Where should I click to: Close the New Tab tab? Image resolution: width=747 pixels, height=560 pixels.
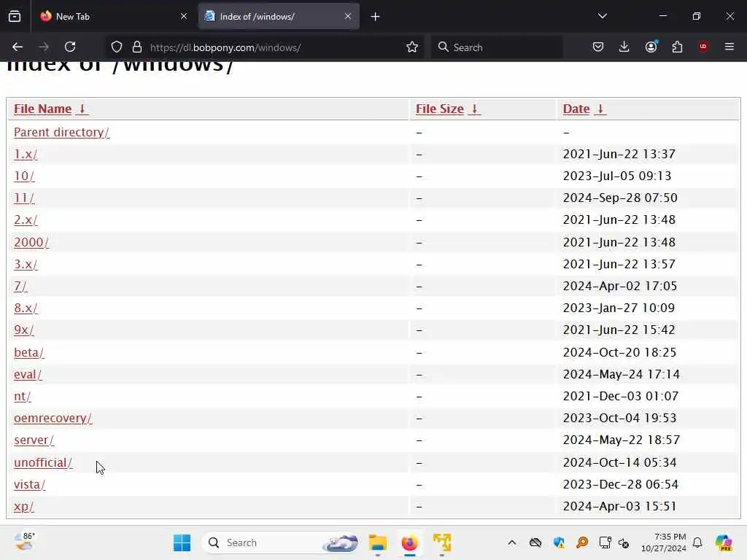tap(184, 16)
